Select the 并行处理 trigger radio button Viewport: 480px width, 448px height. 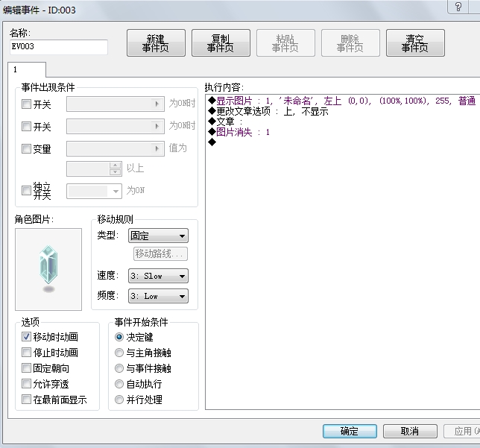point(119,400)
